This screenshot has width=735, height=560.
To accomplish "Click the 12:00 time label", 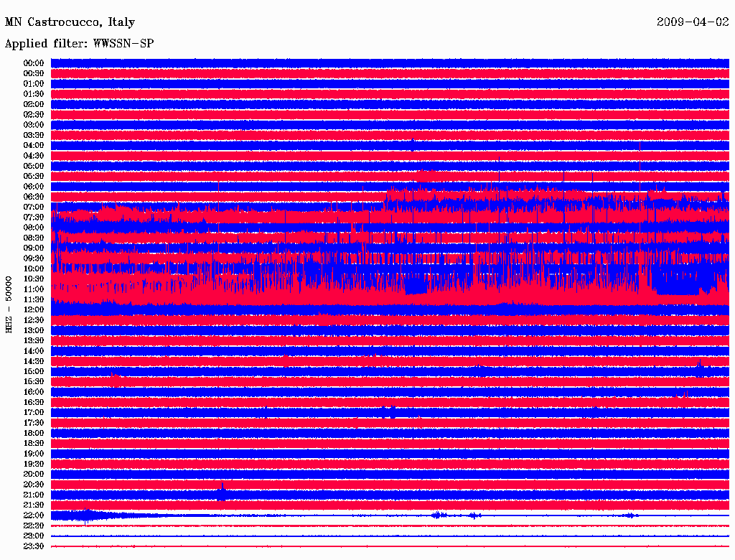I will pyautogui.click(x=34, y=309).
